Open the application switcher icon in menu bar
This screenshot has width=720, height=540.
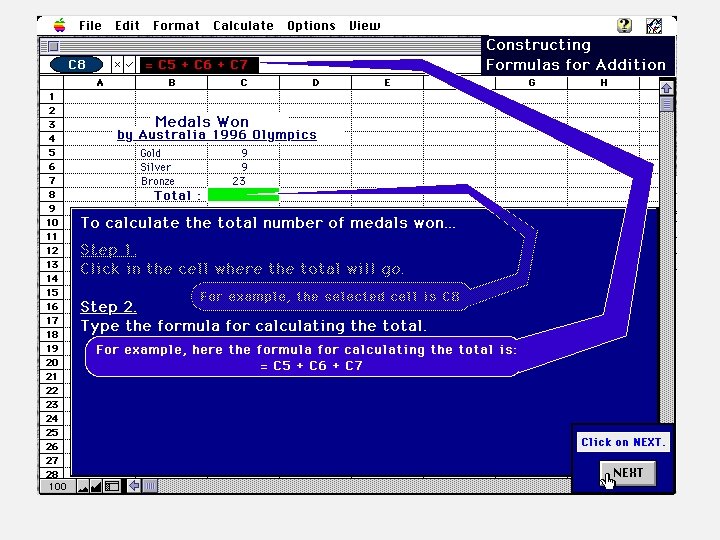click(x=654, y=26)
